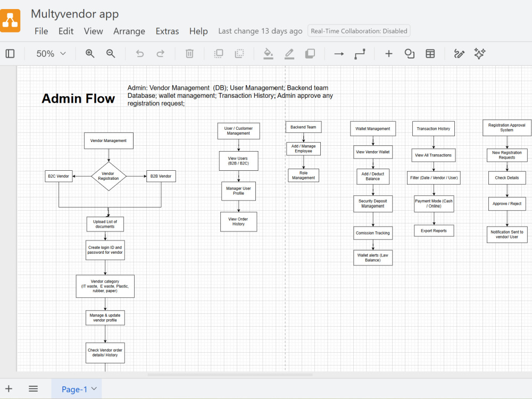The image size is (532, 399).
Task: Select the Vendor category box
Action: [x=105, y=286]
